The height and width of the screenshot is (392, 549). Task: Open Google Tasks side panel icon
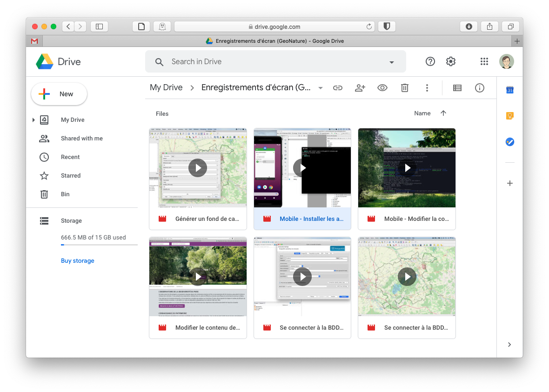click(x=510, y=142)
